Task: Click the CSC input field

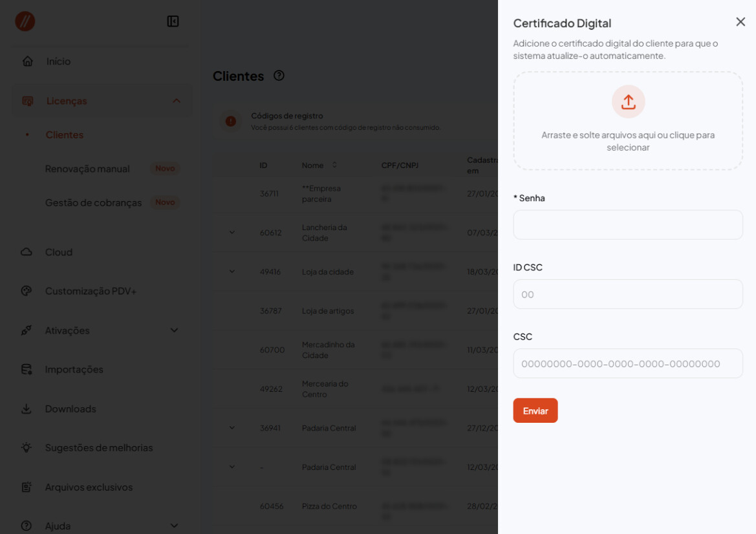Action: point(627,363)
